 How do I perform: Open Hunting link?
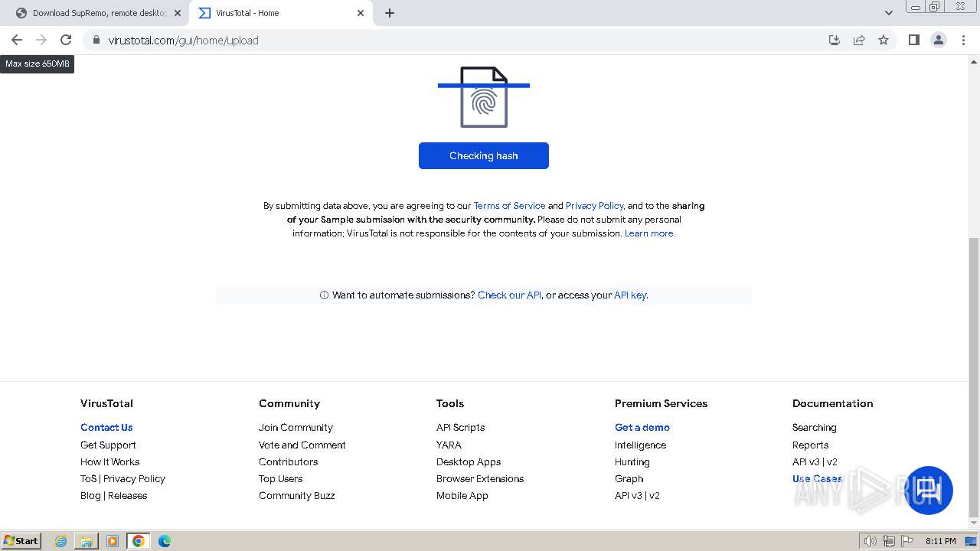[632, 461]
